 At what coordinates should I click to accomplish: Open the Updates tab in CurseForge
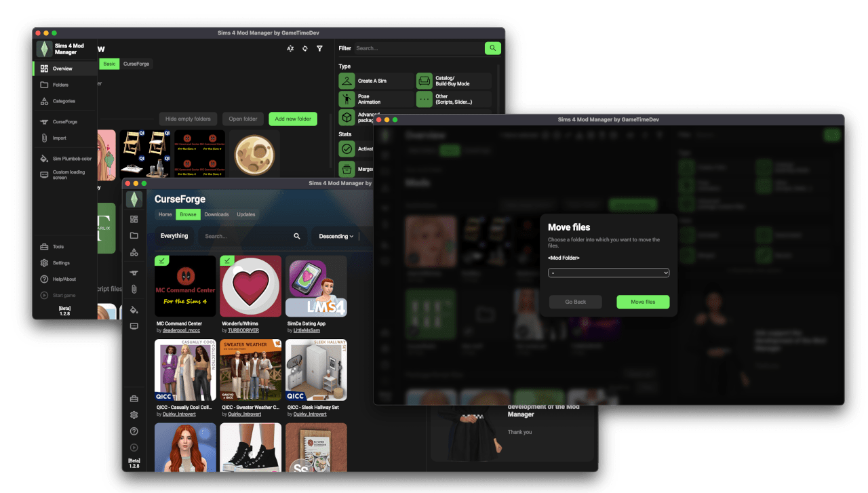(246, 214)
